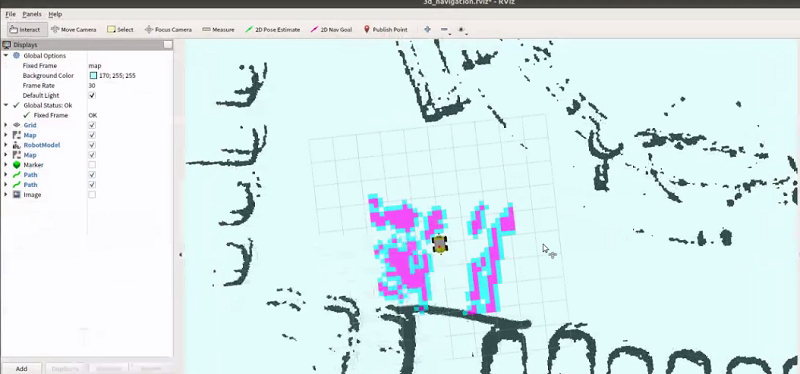Collapse the Global Options section
This screenshot has height=374, width=800.
pos(6,56)
